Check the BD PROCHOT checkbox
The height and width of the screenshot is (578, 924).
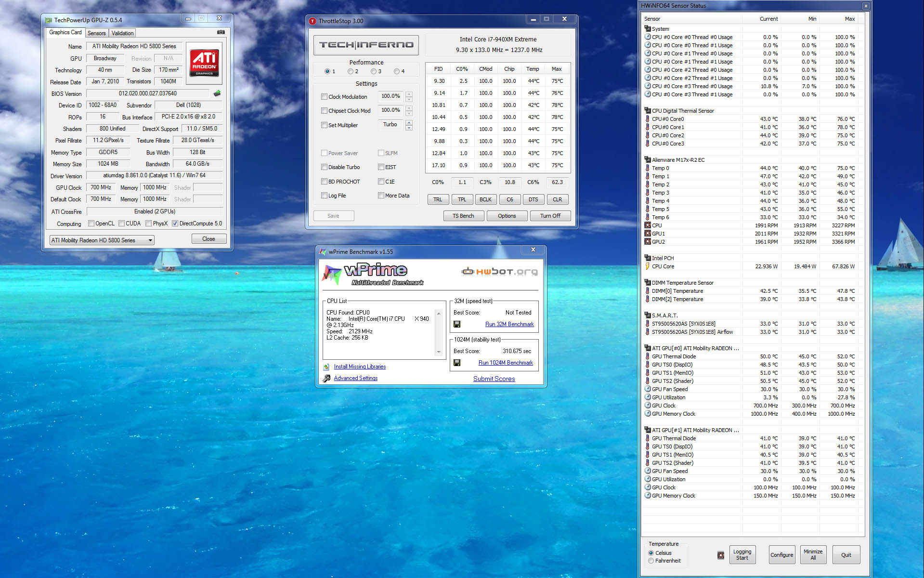(325, 182)
